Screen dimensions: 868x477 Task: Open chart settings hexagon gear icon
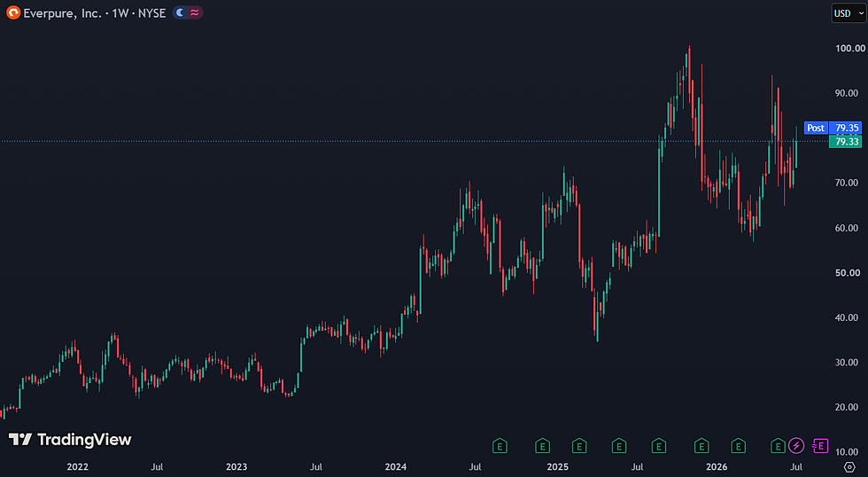tap(849, 467)
